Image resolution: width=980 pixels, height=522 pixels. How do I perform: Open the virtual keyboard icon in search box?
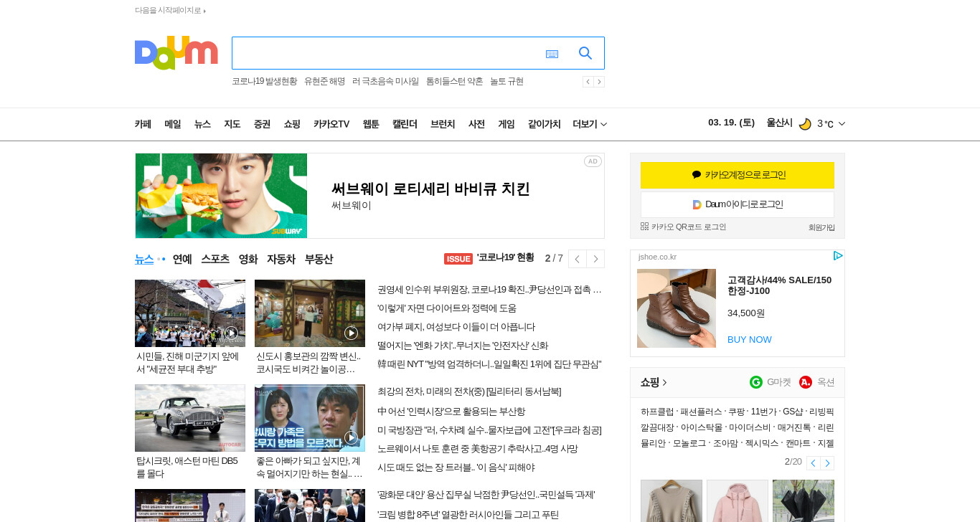click(x=552, y=54)
